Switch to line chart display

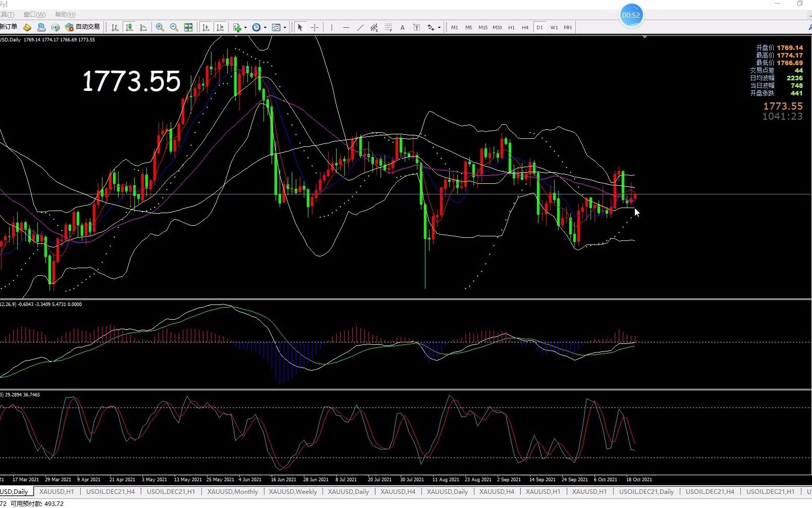(x=143, y=27)
